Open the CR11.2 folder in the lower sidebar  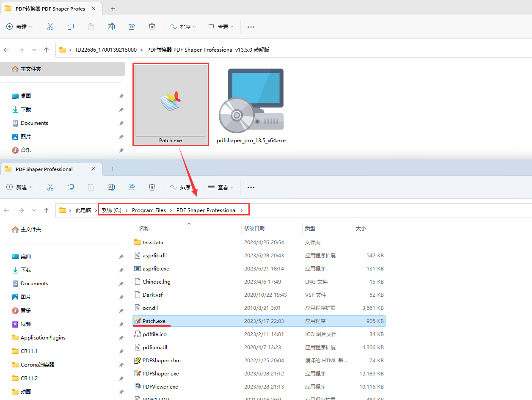pos(29,378)
